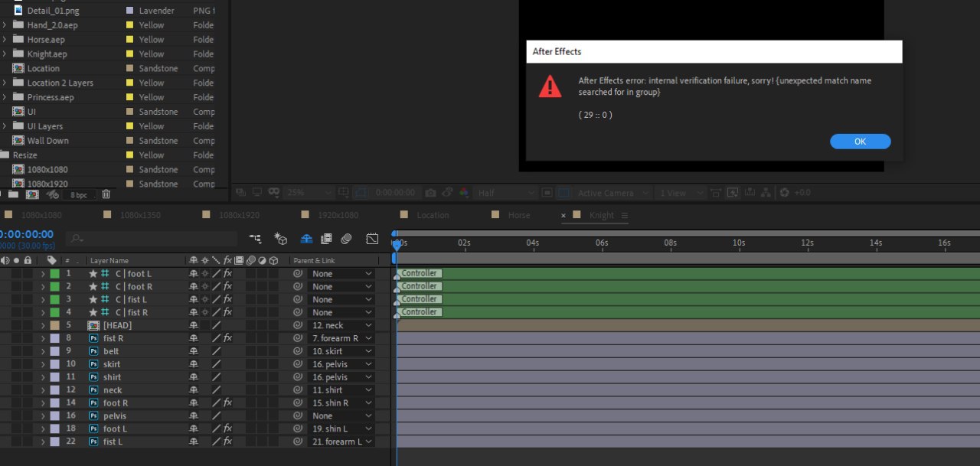The height and width of the screenshot is (466, 980).
Task: Click parent pick whip for fist L layer
Action: (x=298, y=442)
